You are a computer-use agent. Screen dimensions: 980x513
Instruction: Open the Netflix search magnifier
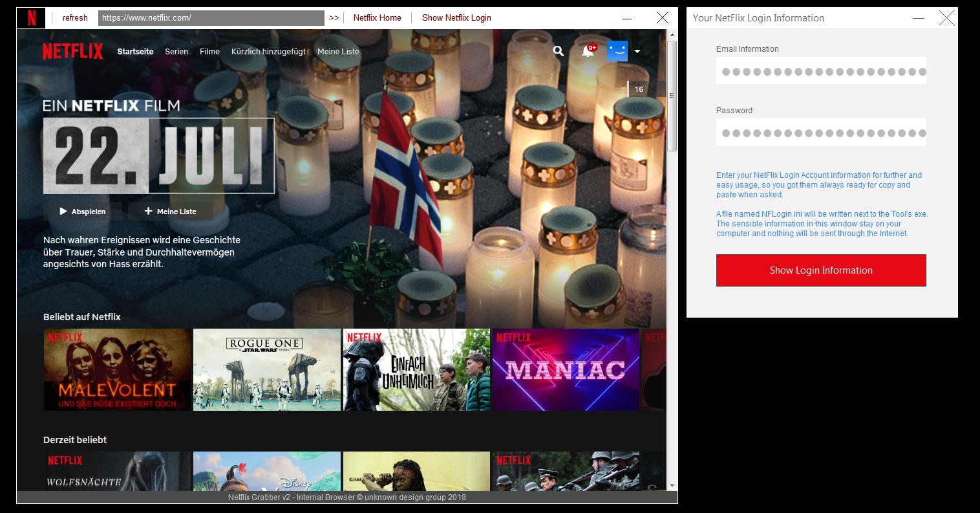(x=559, y=51)
